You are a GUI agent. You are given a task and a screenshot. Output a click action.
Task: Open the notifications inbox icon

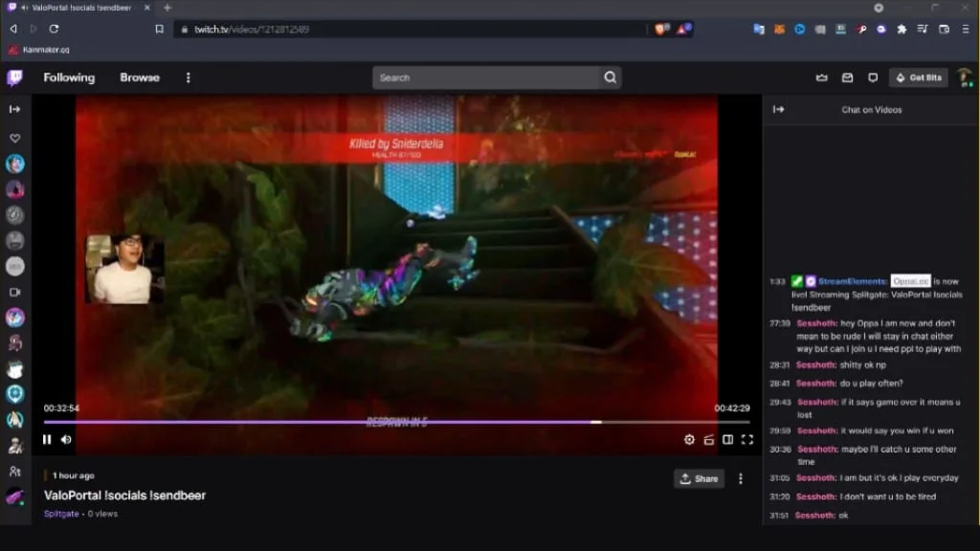847,77
